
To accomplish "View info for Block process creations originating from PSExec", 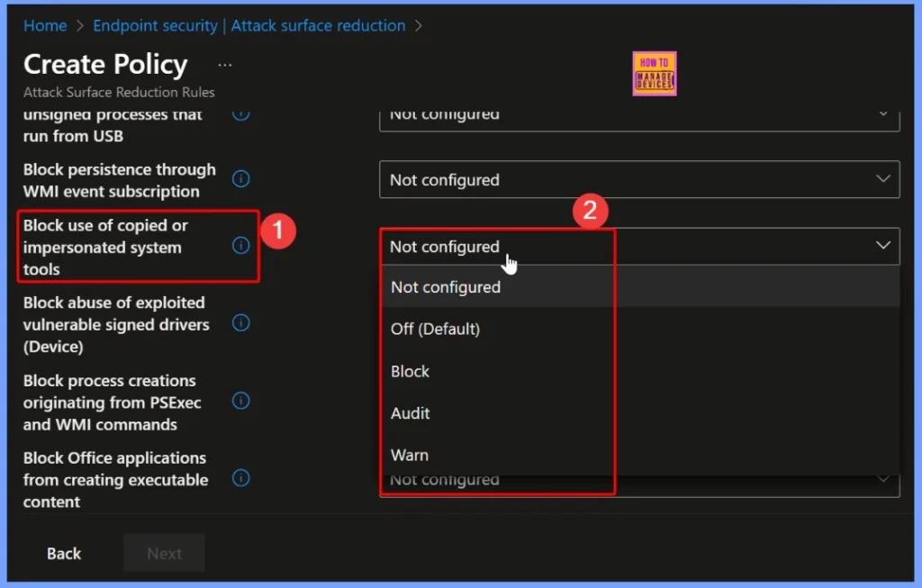I will [240, 401].
